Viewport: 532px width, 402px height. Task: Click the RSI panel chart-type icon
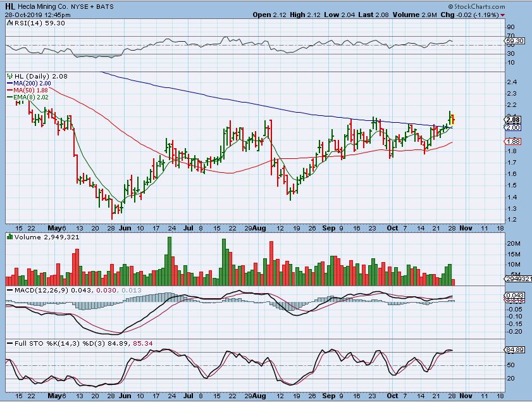[x=10, y=23]
